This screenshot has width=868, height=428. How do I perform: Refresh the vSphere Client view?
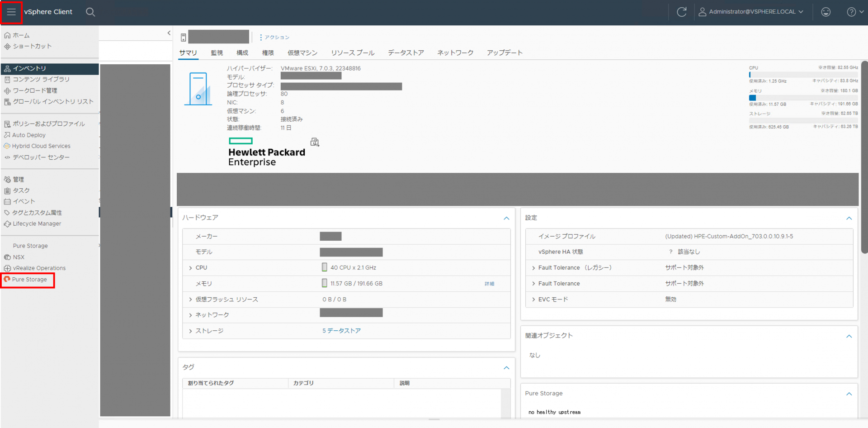[681, 12]
